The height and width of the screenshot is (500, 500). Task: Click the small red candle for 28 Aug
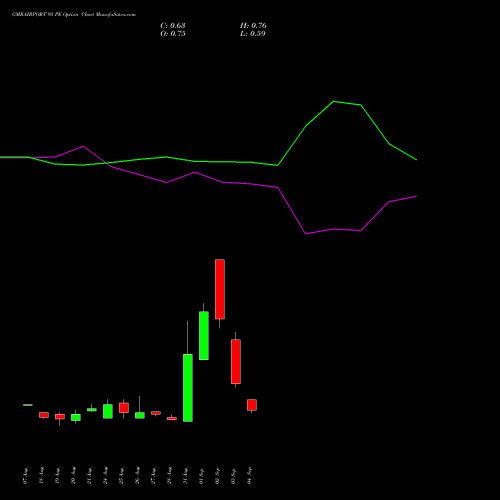(172, 418)
